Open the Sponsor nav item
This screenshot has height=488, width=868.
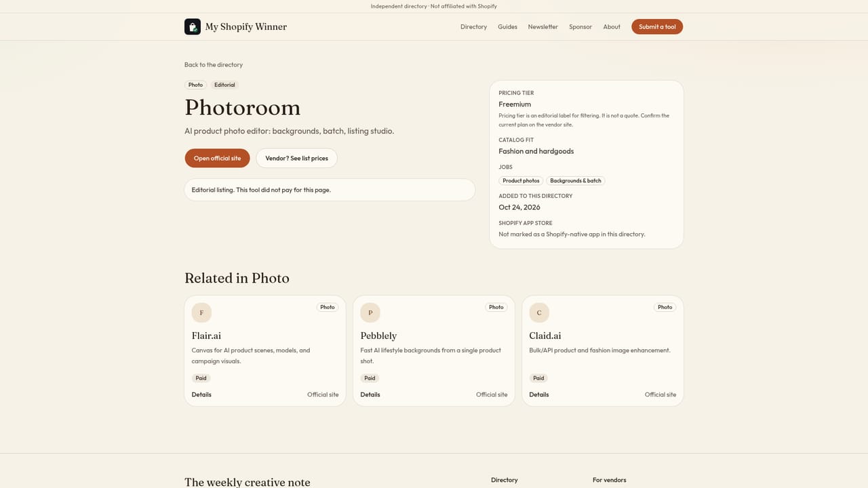580,27
